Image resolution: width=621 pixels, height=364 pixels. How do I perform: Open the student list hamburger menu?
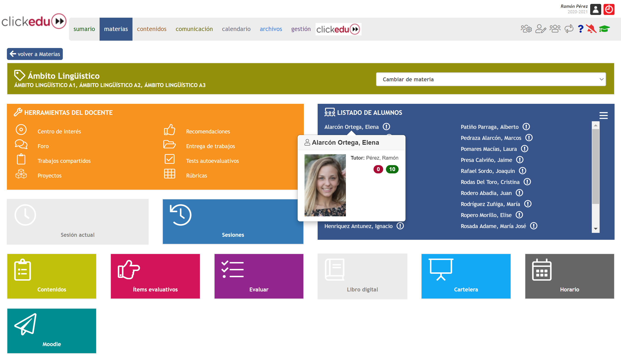[603, 115]
